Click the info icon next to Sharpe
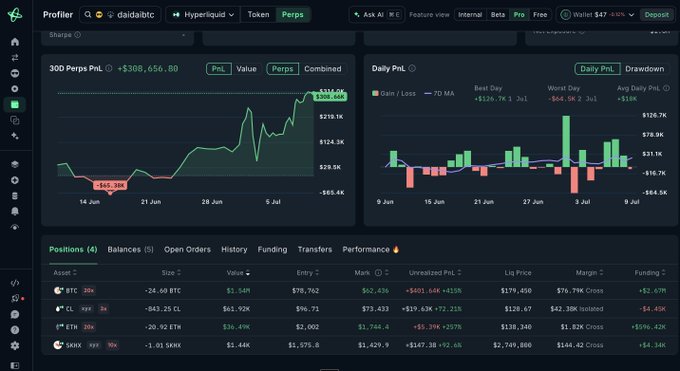 [77, 35]
